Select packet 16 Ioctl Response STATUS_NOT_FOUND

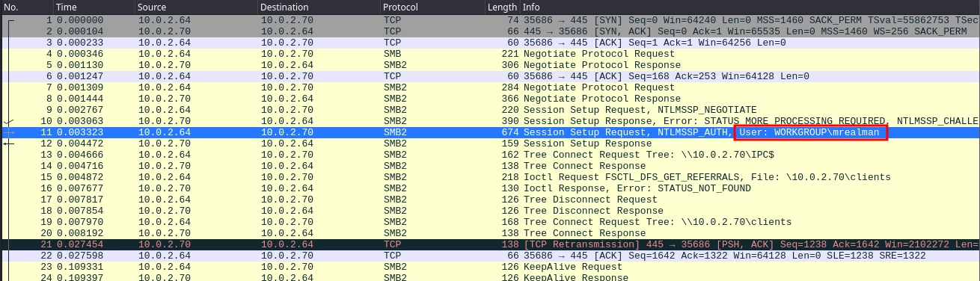pyautogui.click(x=490, y=188)
